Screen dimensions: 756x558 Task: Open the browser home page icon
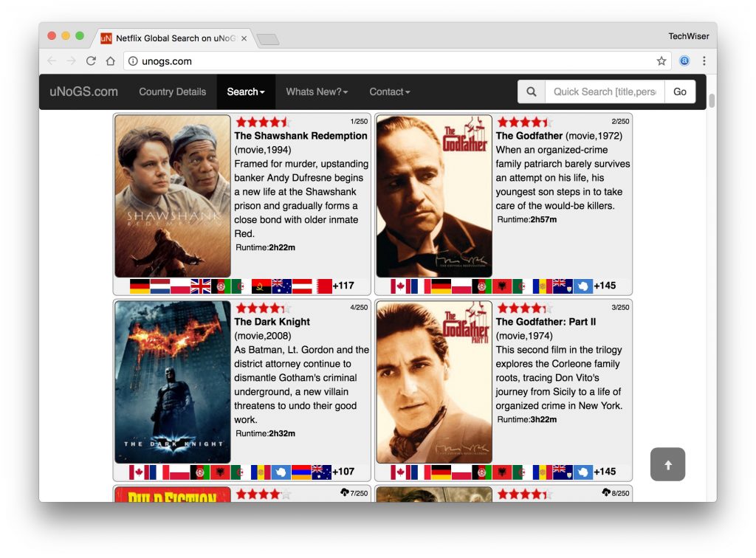tap(111, 61)
